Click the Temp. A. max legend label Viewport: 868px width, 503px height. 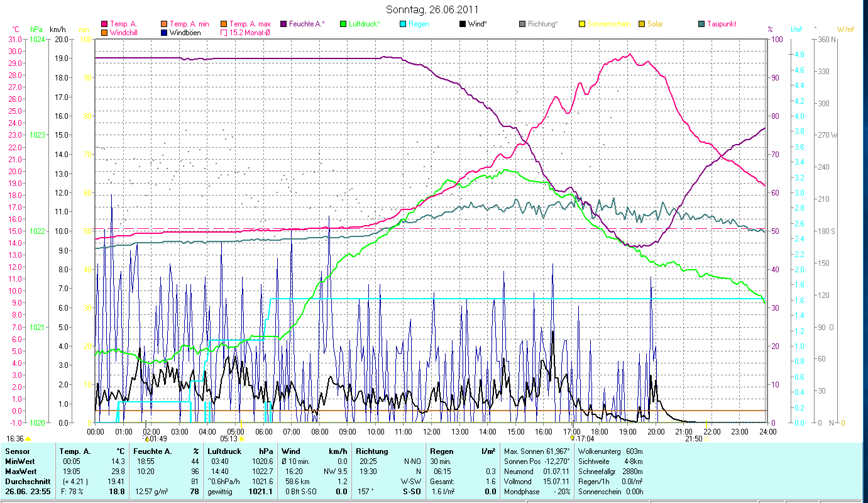tap(250, 24)
